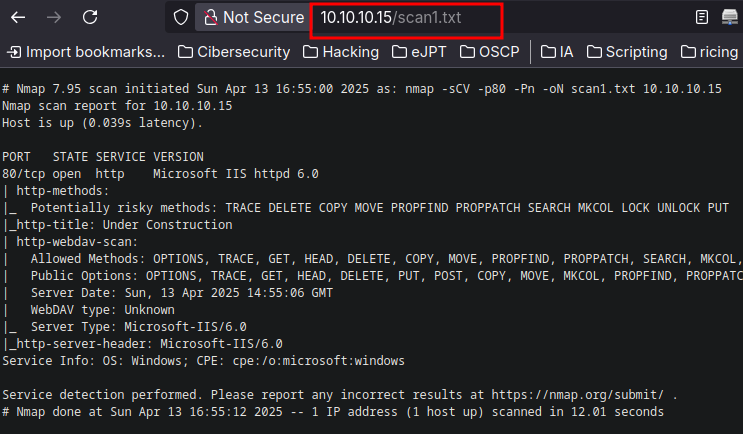
Task: Expand the Hacking bookmarks folder
Action: click(341, 52)
